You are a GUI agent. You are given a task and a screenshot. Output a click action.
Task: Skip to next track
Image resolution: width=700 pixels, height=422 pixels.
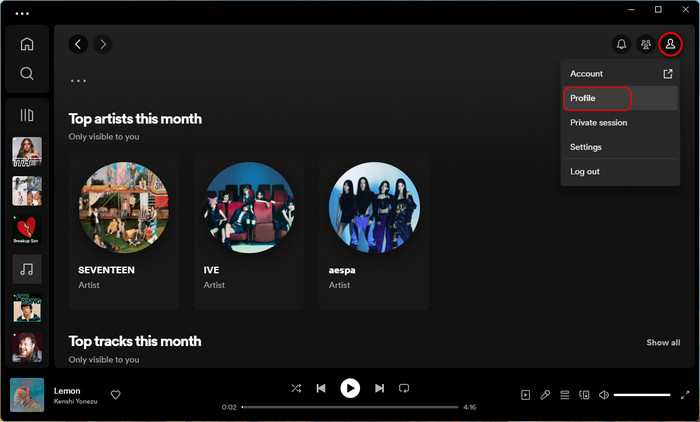[379, 388]
